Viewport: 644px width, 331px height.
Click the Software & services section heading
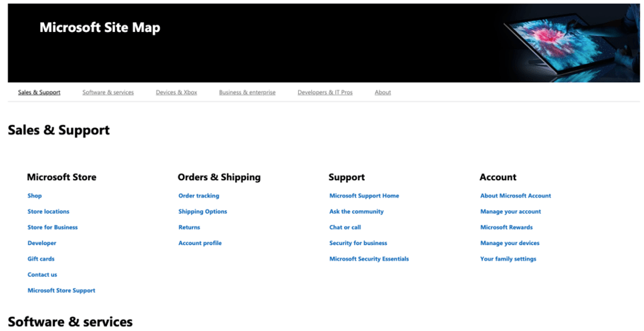70,322
